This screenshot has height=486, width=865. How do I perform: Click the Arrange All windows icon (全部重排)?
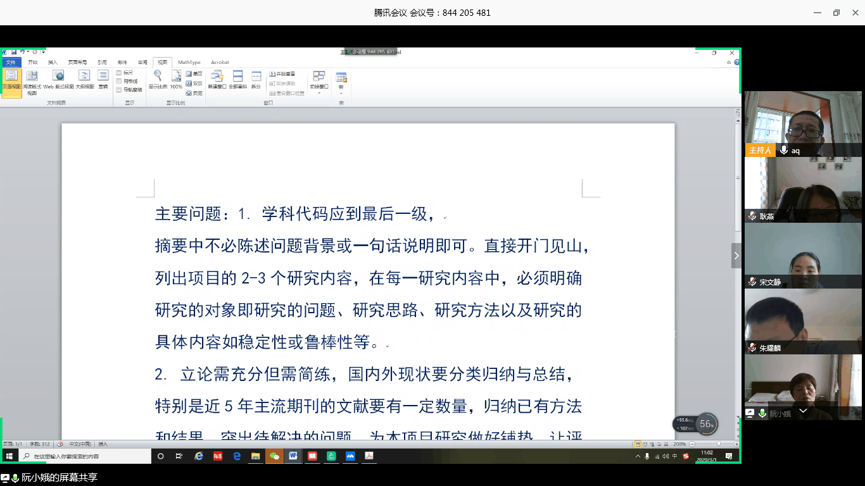(x=238, y=80)
